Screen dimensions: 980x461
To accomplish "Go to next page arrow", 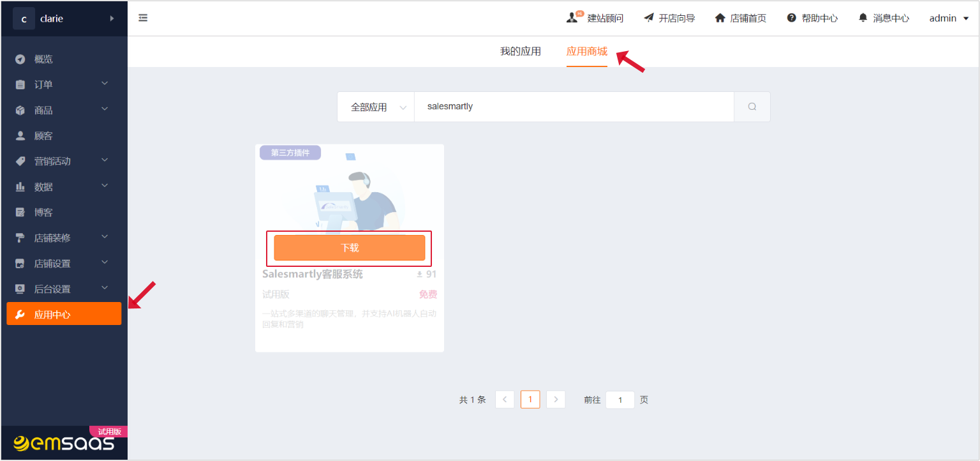I will [x=556, y=400].
